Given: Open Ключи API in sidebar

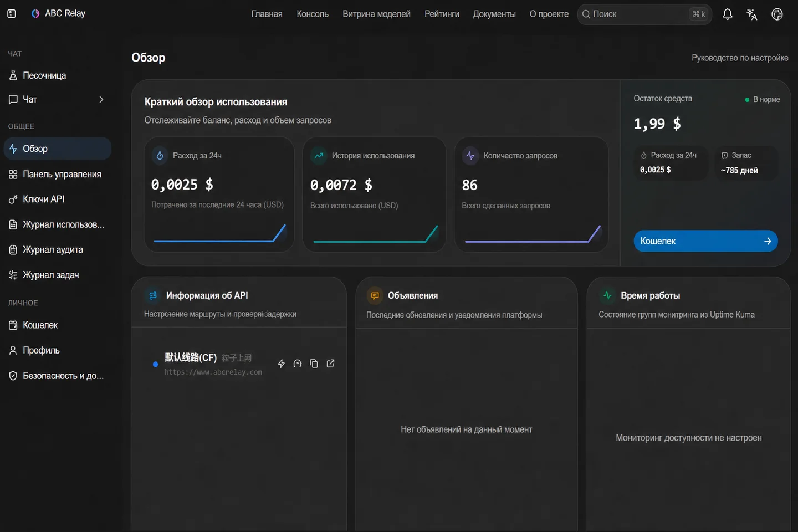Looking at the screenshot, I should pos(58,199).
